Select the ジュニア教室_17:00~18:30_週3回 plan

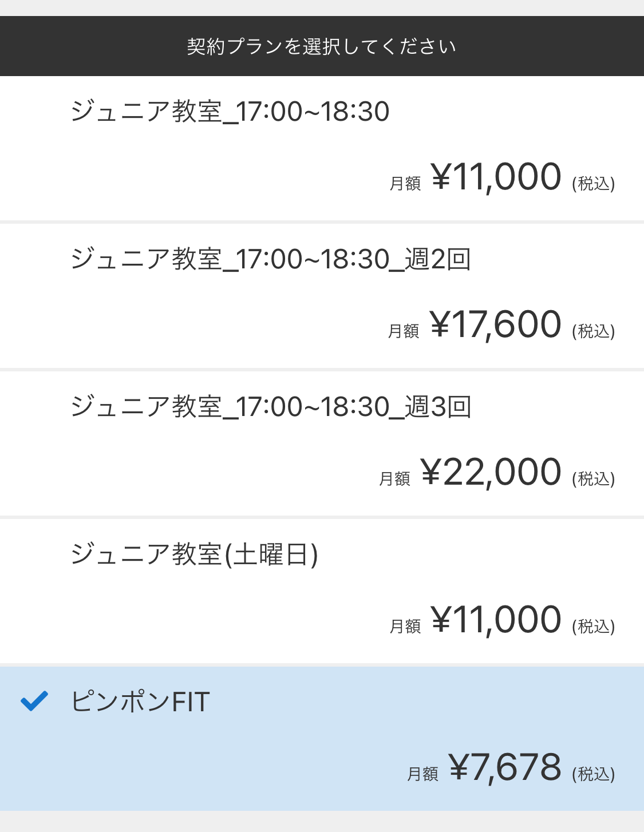click(322, 443)
